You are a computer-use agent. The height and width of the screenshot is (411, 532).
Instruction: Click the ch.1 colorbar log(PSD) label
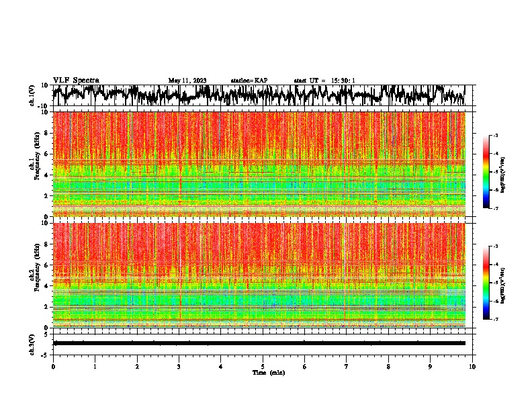tap(503, 175)
